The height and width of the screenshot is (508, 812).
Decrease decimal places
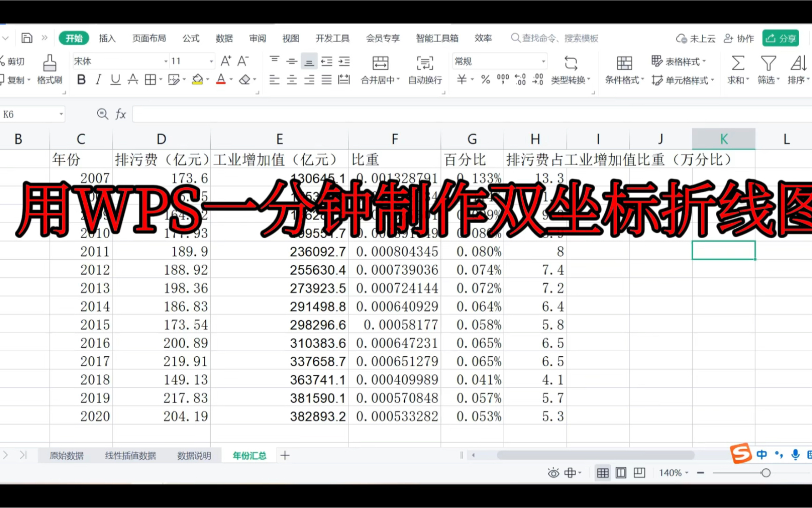538,80
